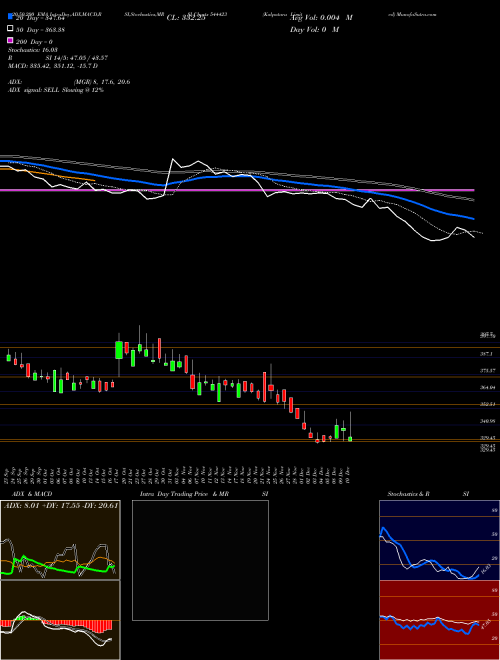Open the ADX indicator chart panel

(60, 540)
